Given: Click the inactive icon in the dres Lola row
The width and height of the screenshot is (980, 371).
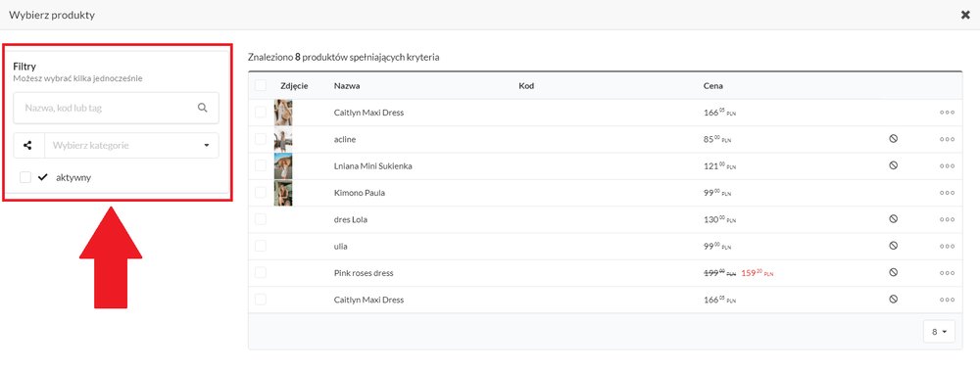Looking at the screenshot, I should 893,219.
